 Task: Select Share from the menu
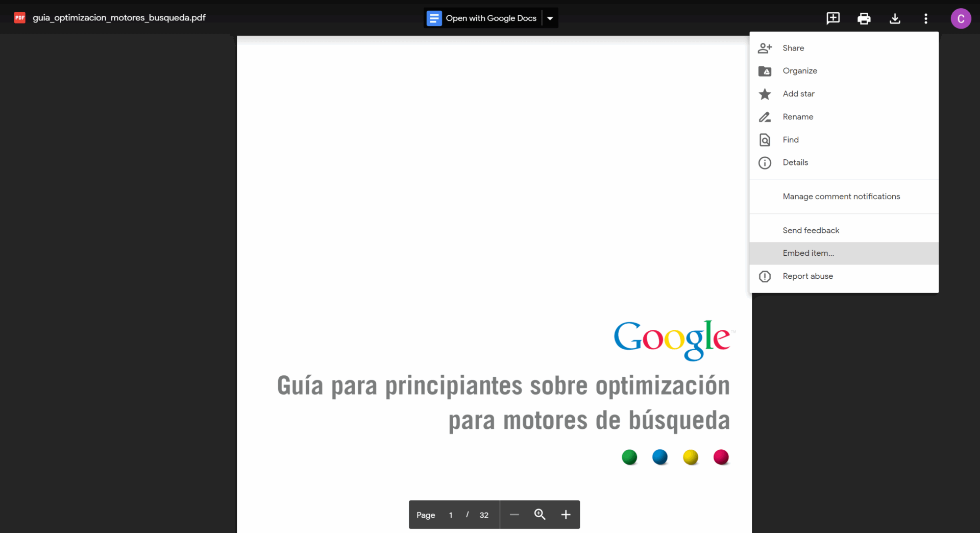(844, 48)
